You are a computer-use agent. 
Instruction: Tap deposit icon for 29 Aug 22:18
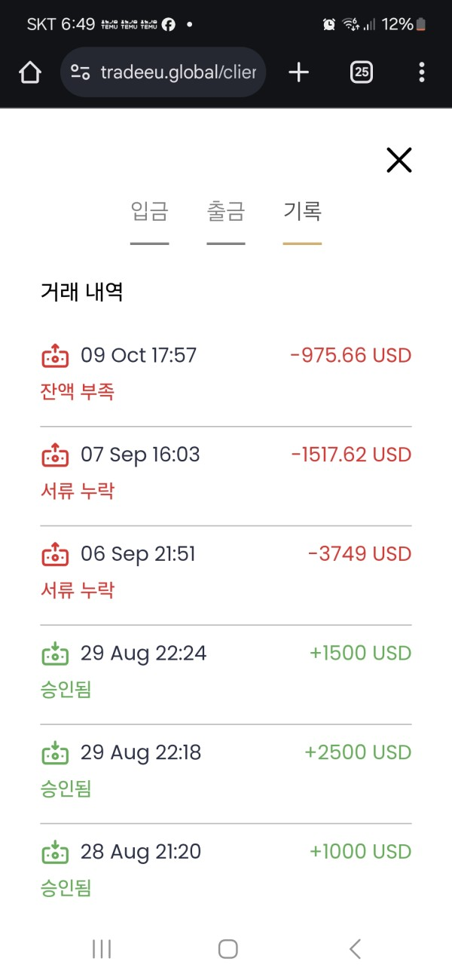[x=55, y=753]
